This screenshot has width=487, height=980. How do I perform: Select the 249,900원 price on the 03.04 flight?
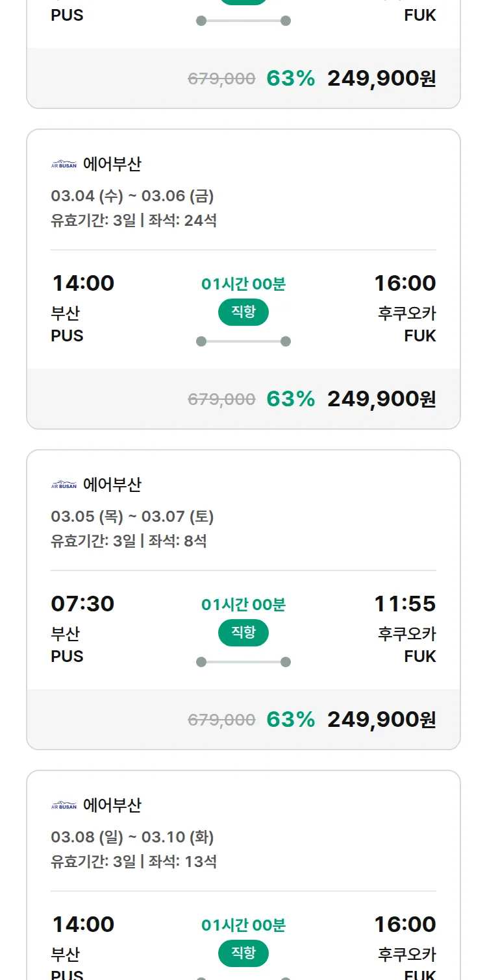[x=381, y=398]
